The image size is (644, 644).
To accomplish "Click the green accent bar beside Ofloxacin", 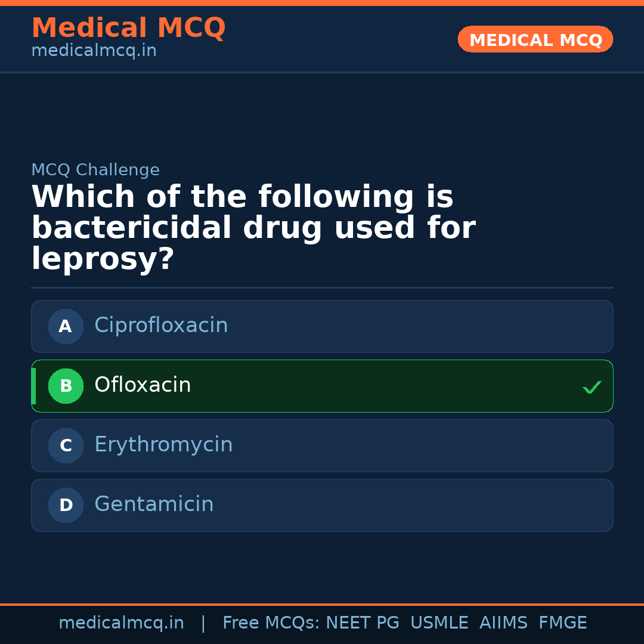I will click(33, 386).
